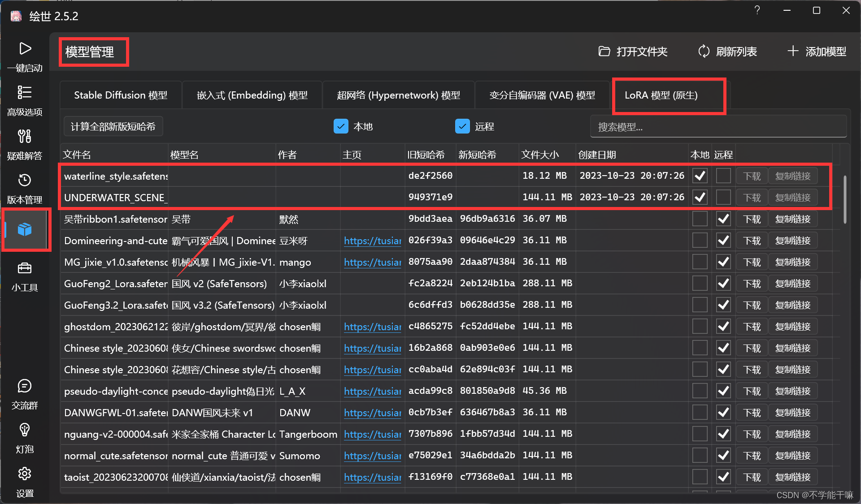Click the 搜索模型 search field
The height and width of the screenshot is (504, 861).
pos(717,127)
